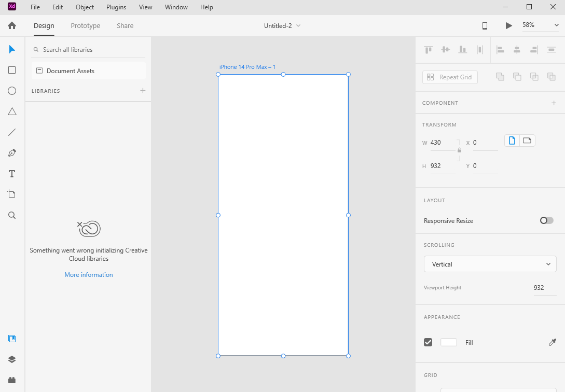Open the Fill color swatch

click(x=449, y=342)
